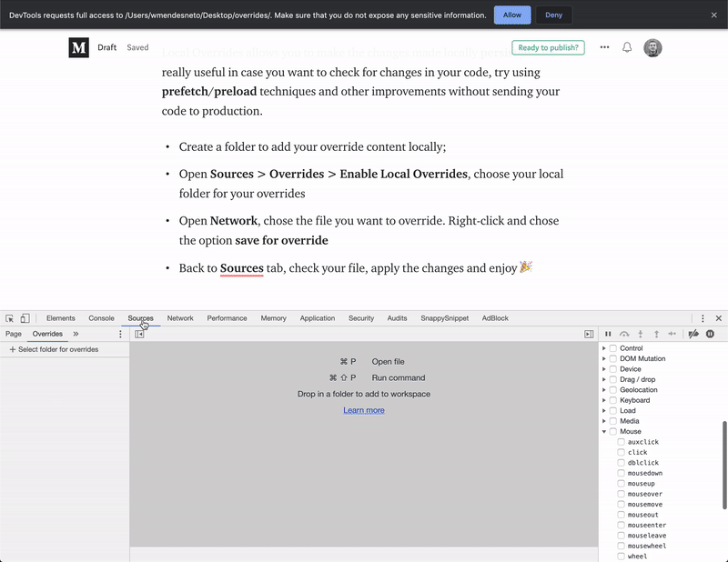Collapse the Mouse category
The width and height of the screenshot is (728, 562).
click(x=604, y=432)
